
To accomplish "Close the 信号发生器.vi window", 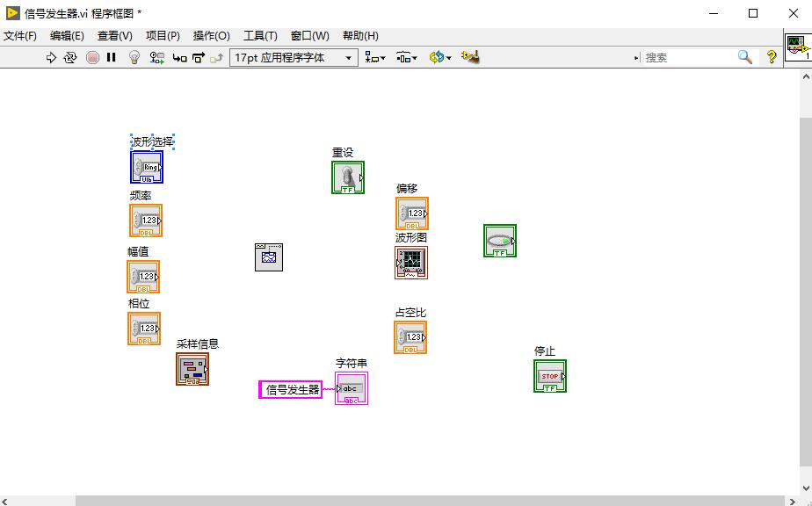I will pyautogui.click(x=793, y=13).
